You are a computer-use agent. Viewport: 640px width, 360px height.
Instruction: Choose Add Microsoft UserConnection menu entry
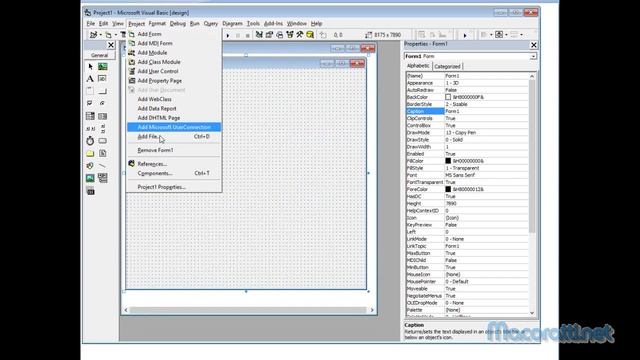[174, 127]
